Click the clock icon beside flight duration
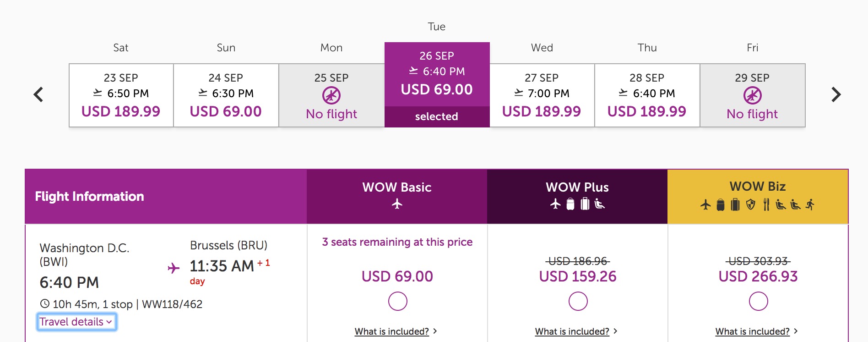Screen dimensions: 868x342 [x=45, y=303]
